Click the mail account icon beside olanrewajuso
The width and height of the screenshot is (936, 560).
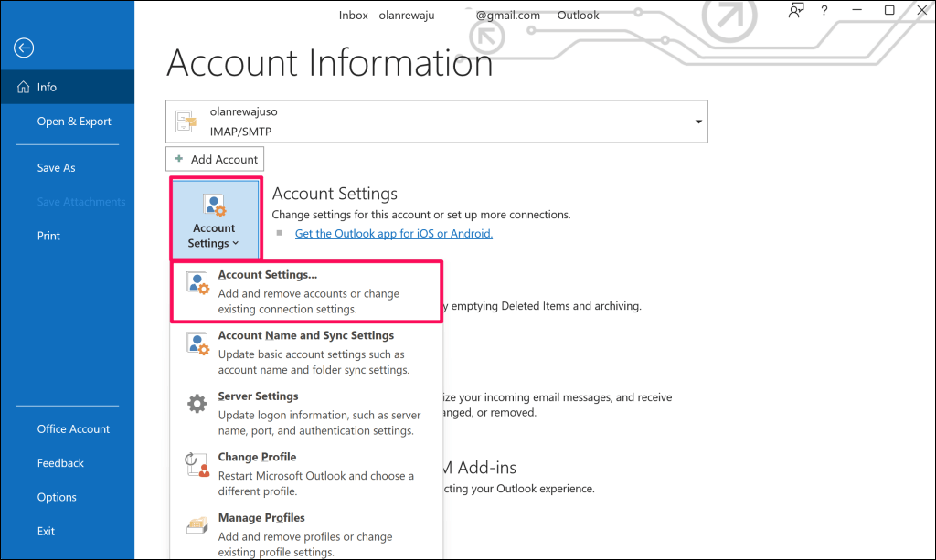click(x=186, y=122)
